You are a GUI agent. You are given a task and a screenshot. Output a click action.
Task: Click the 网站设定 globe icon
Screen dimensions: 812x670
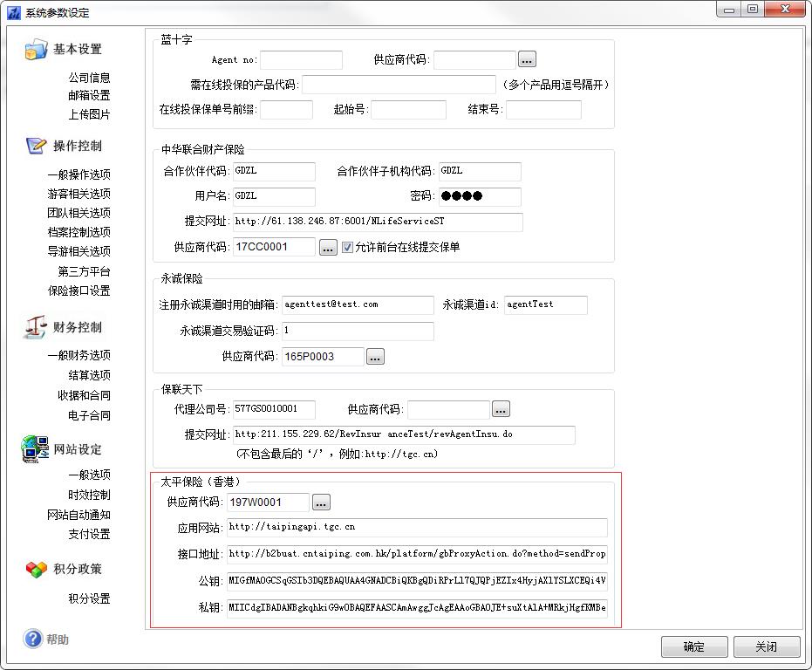pos(36,448)
